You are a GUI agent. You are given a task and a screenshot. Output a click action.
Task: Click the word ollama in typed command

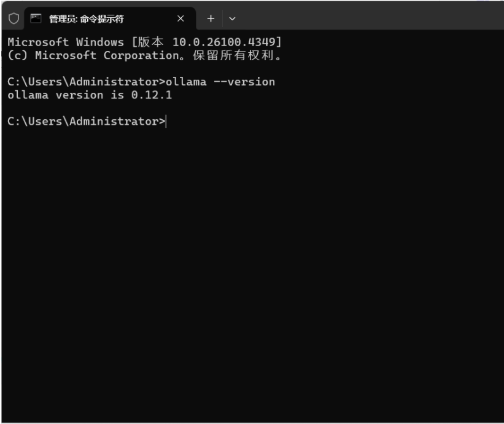click(187, 82)
